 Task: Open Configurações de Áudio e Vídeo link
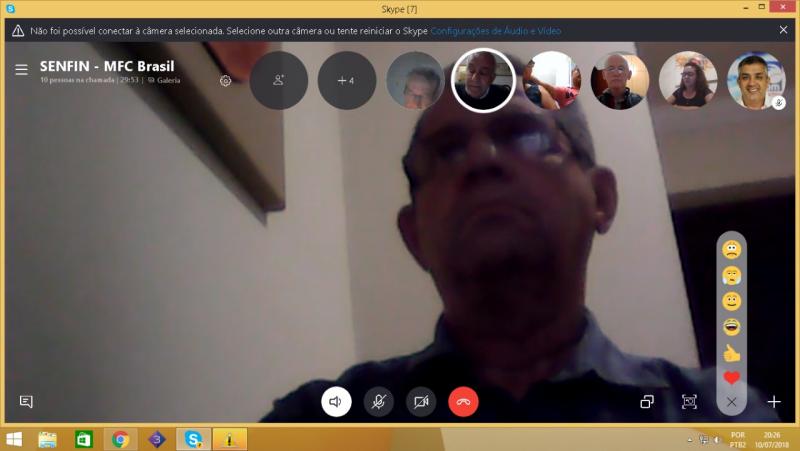[x=495, y=31]
